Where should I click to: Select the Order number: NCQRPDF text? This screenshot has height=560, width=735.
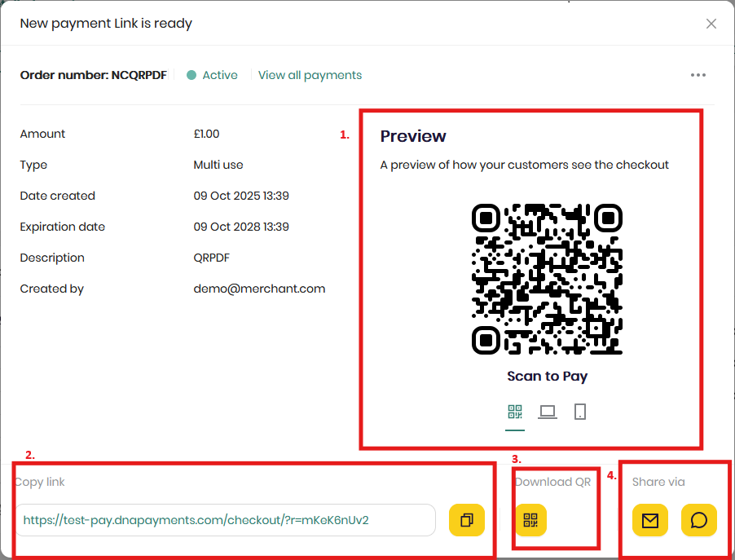(93, 75)
